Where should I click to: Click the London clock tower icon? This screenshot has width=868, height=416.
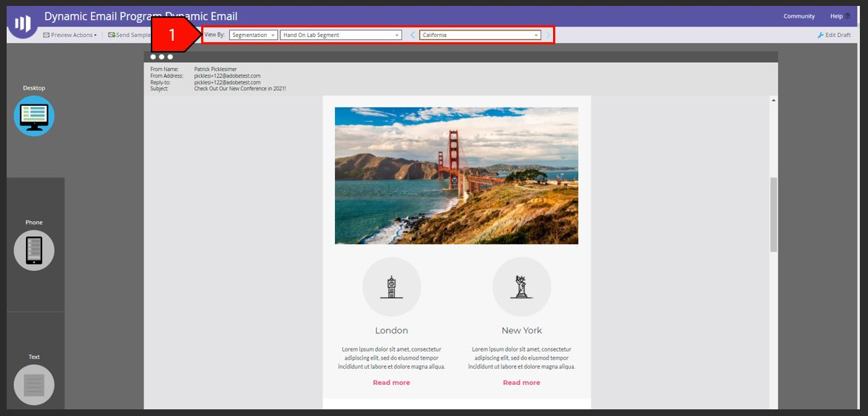click(x=392, y=287)
